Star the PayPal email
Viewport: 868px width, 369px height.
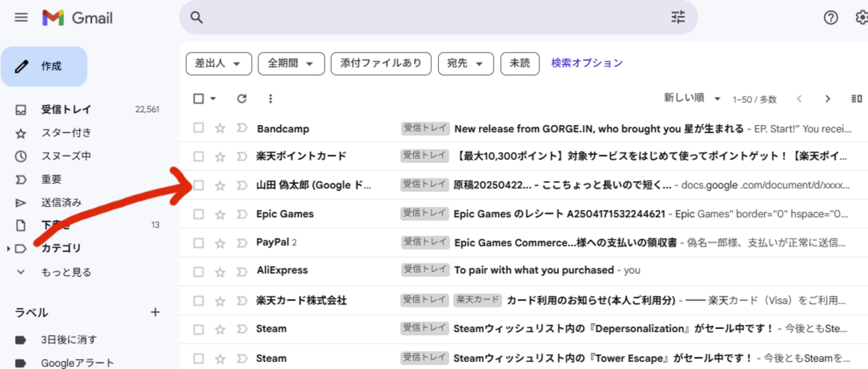220,243
